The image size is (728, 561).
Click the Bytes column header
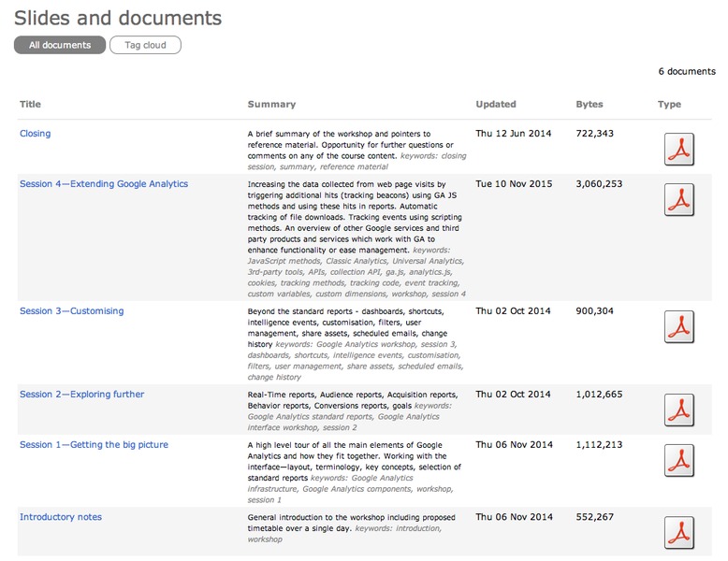point(590,105)
